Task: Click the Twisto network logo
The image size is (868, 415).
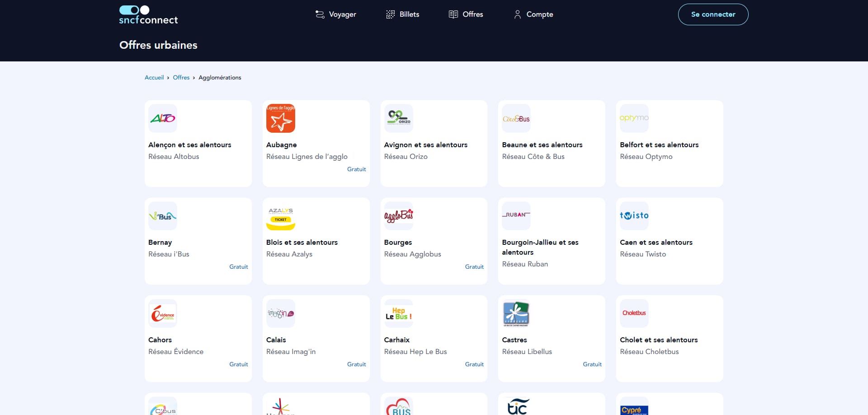Action: pyautogui.click(x=634, y=216)
